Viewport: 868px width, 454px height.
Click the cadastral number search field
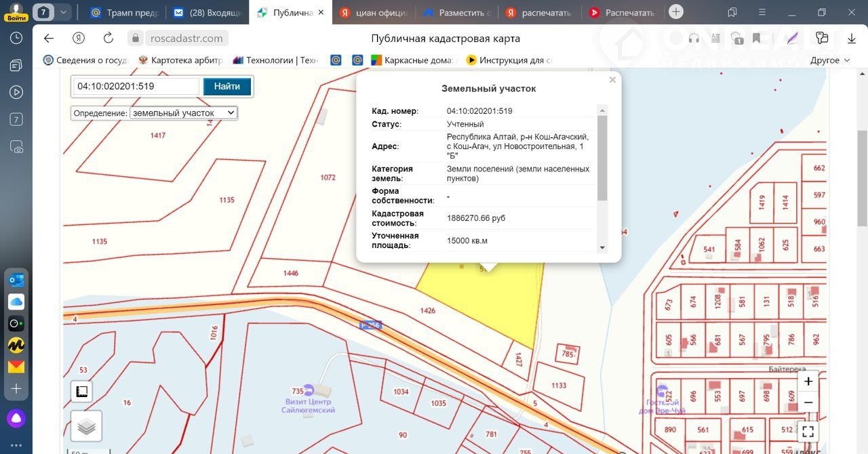(x=136, y=87)
